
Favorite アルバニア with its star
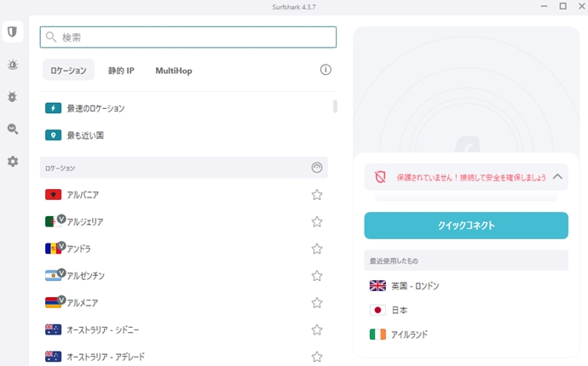tap(317, 195)
